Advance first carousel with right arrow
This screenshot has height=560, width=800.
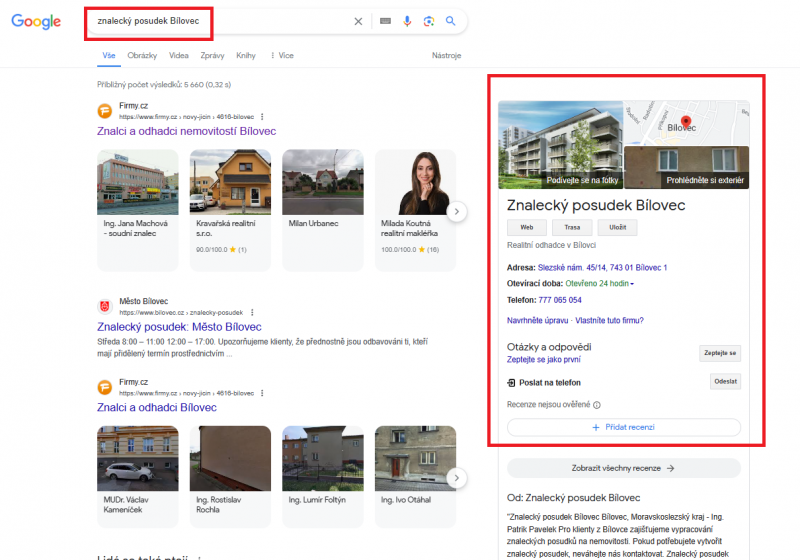click(x=457, y=211)
